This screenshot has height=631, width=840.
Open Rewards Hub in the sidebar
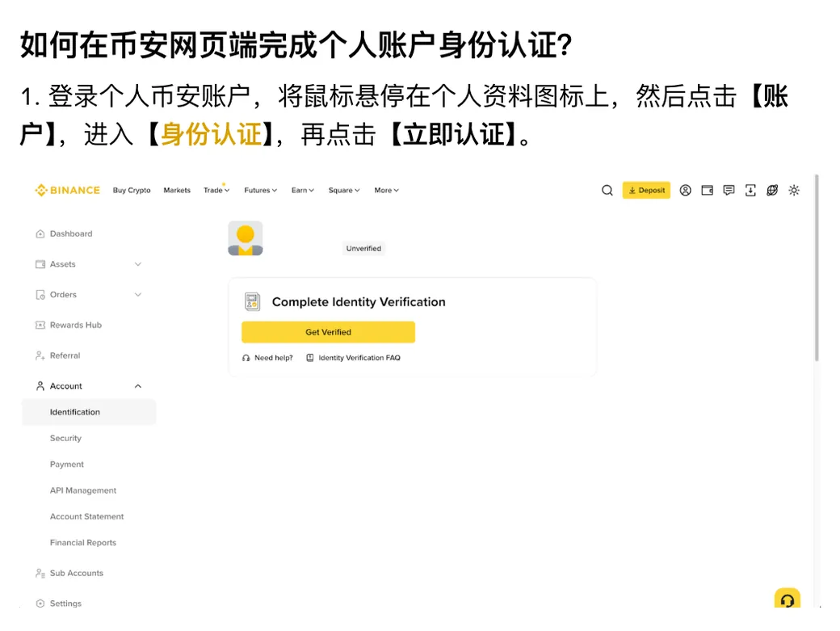click(x=76, y=325)
